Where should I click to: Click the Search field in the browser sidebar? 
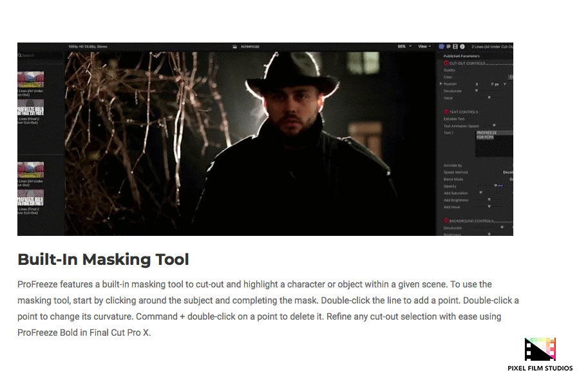tap(41, 55)
